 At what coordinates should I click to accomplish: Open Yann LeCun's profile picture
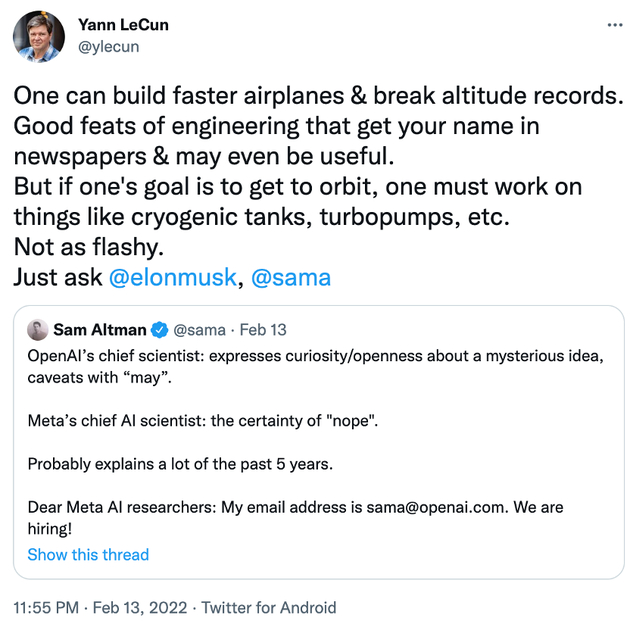pyautogui.click(x=37, y=37)
